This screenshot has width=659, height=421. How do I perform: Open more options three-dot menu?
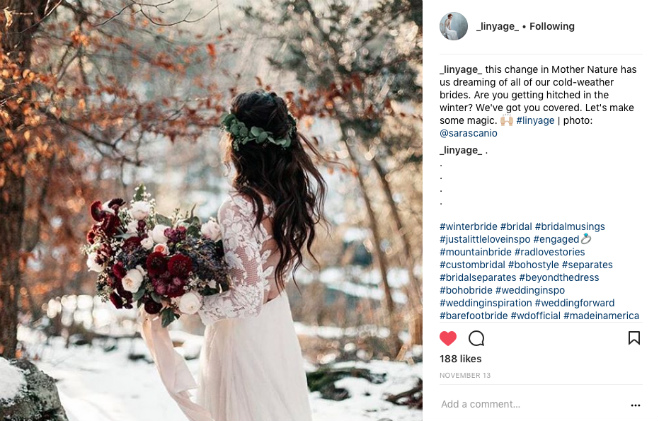pyautogui.click(x=635, y=405)
